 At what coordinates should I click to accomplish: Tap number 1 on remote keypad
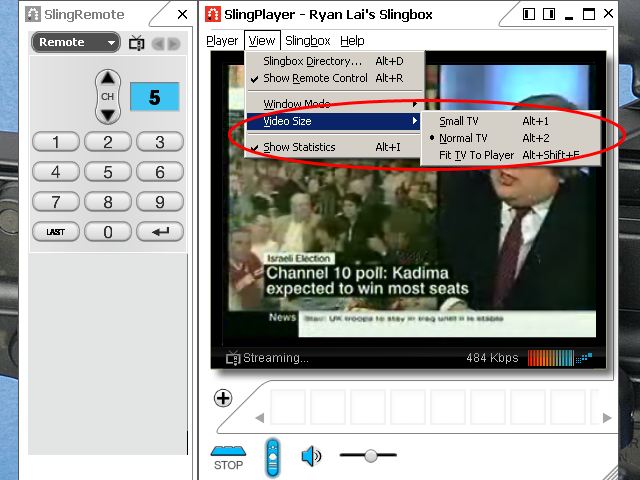point(56,142)
